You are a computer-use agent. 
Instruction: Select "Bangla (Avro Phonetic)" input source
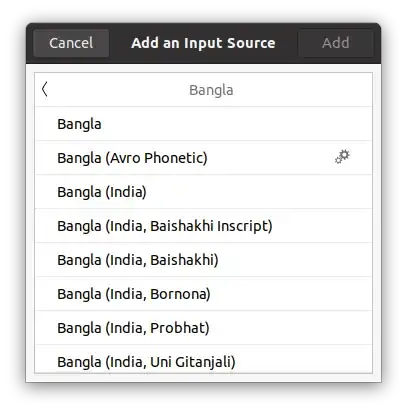click(x=204, y=158)
